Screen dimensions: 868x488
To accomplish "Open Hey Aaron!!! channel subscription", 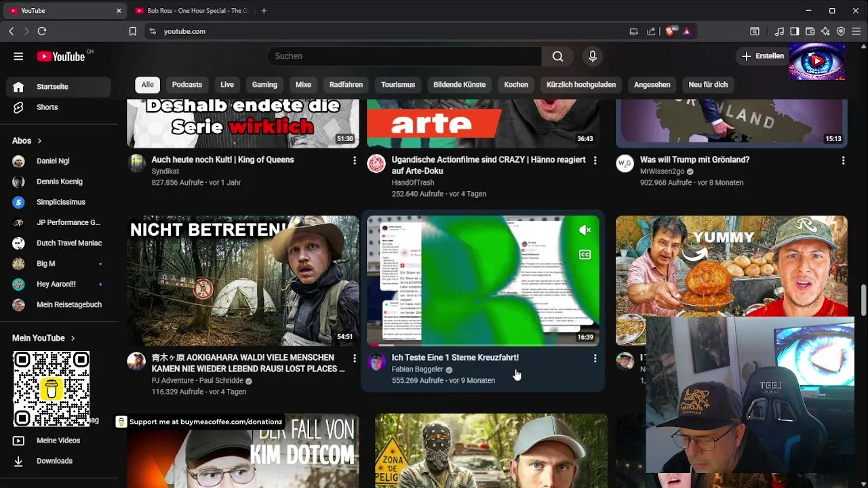I will [x=58, y=284].
